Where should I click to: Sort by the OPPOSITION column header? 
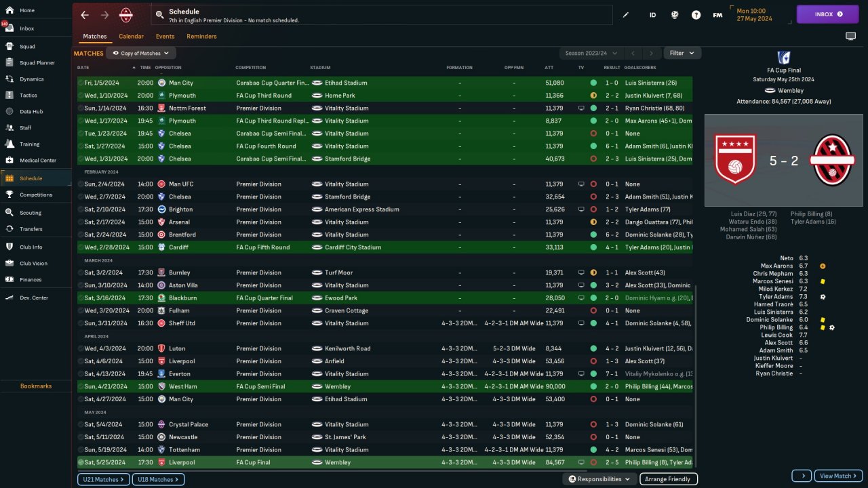(x=167, y=68)
